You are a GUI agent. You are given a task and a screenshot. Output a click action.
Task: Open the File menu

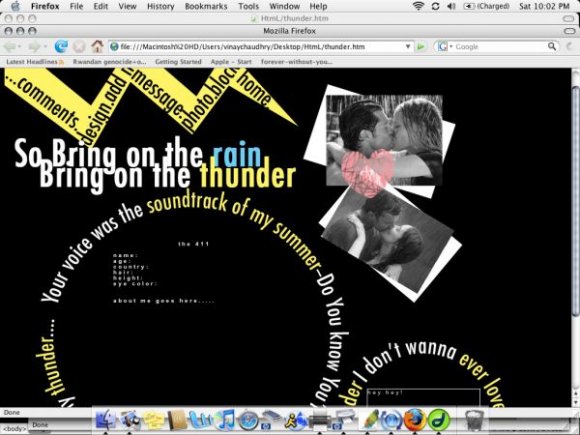click(77, 6)
